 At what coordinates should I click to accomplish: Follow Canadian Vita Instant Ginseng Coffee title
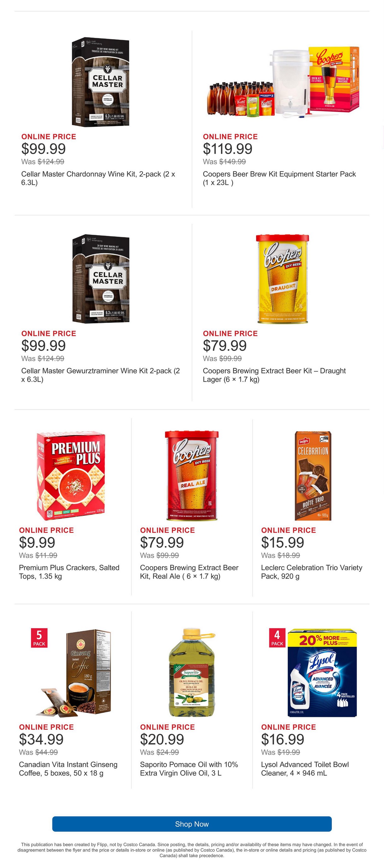click(x=68, y=769)
